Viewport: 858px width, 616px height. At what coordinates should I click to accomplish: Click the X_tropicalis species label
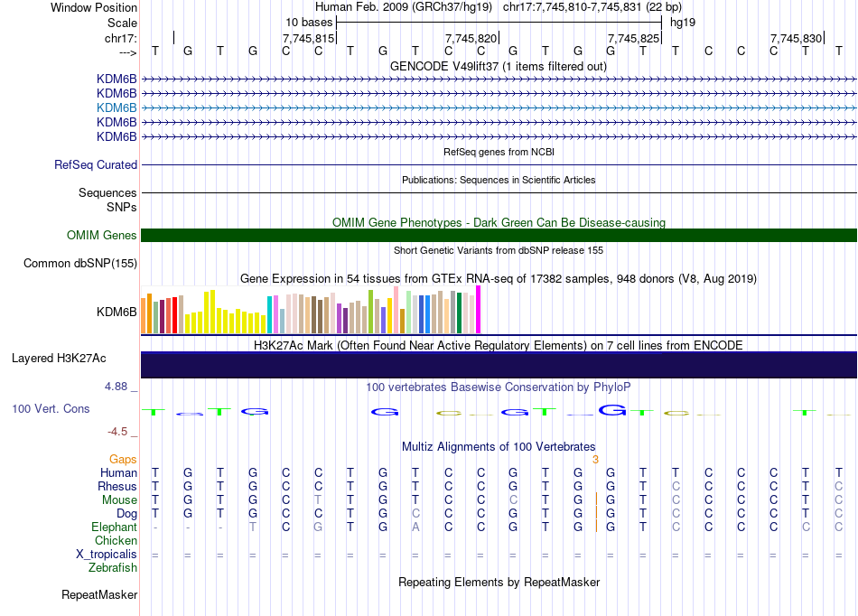click(x=107, y=555)
